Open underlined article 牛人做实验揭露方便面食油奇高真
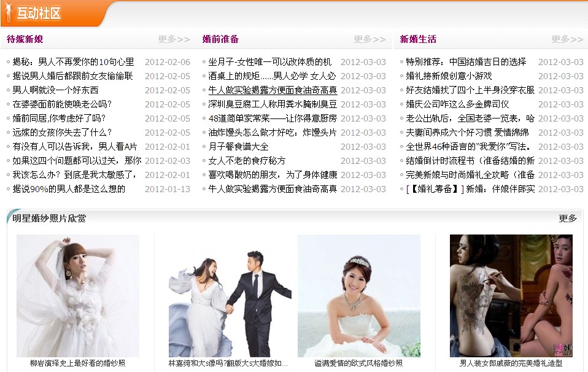The width and height of the screenshot is (588, 372). [273, 90]
